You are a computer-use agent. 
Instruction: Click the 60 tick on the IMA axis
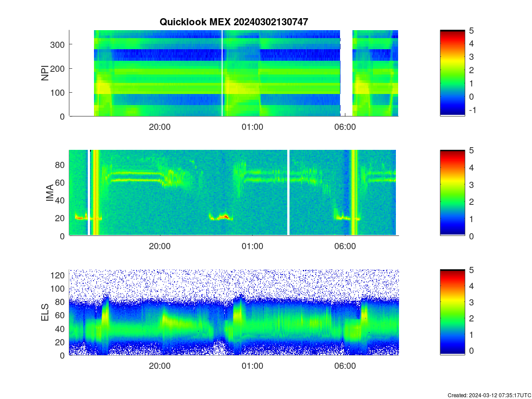click(61, 182)
